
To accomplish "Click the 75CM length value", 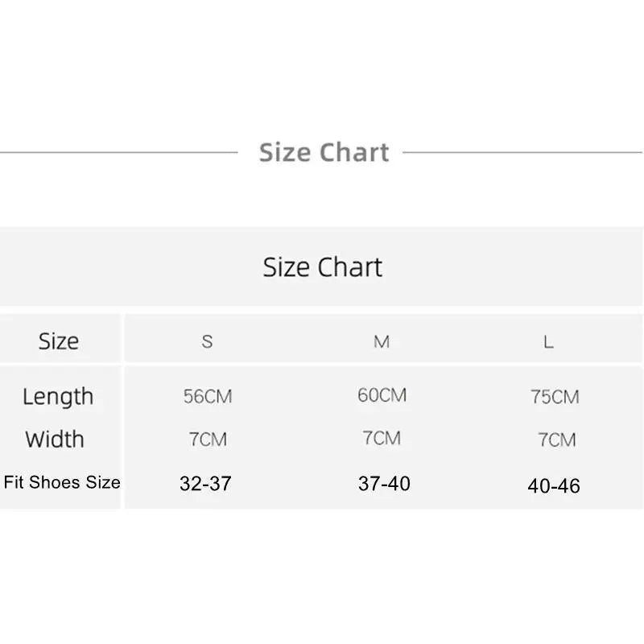I will (555, 397).
